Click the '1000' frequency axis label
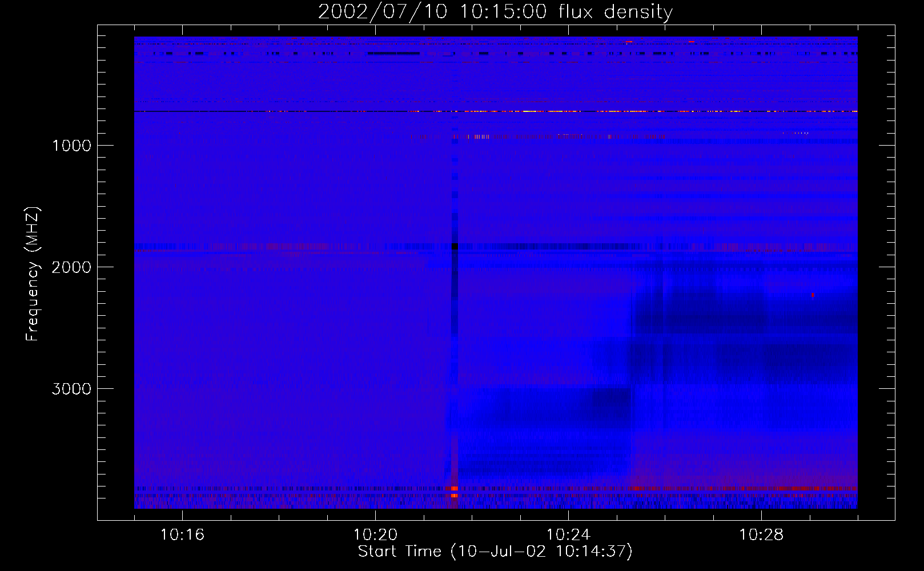The image size is (924, 571). (x=71, y=146)
